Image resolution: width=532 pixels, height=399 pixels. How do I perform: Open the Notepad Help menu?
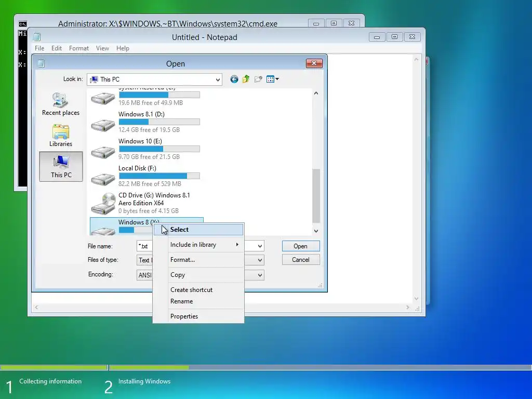click(123, 48)
